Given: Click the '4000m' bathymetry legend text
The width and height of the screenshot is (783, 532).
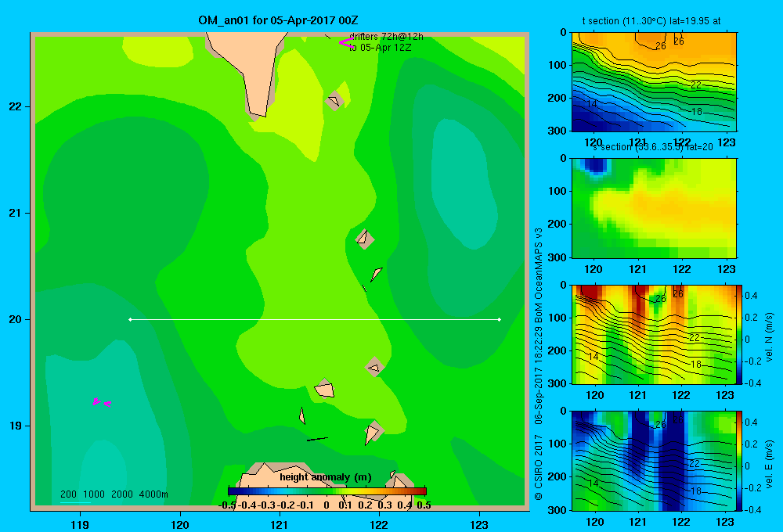Looking at the screenshot, I should [x=153, y=494].
